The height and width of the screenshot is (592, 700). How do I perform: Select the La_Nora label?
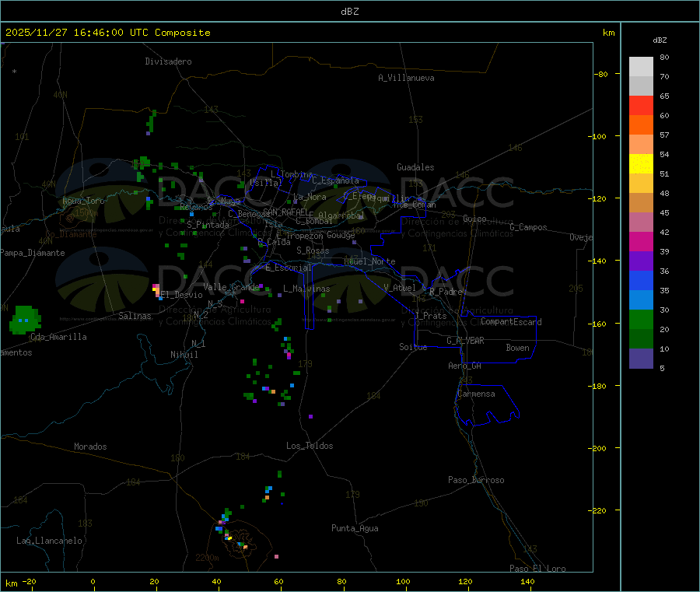[x=310, y=197]
